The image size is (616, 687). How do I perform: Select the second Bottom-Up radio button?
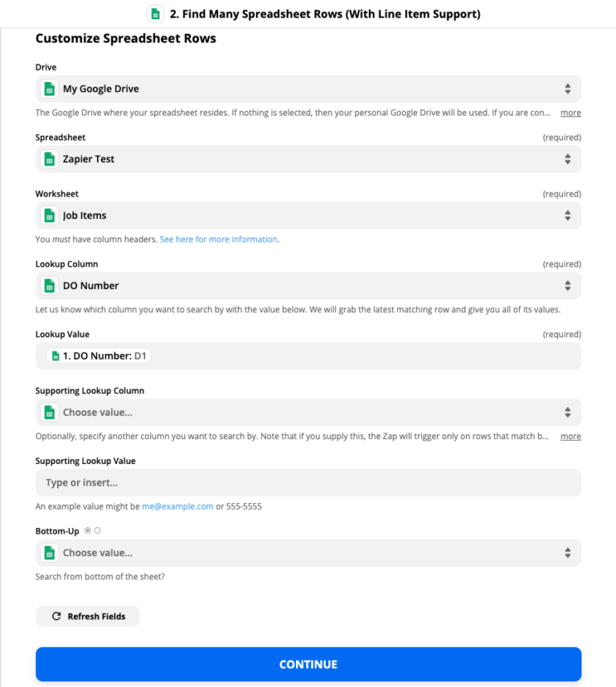pyautogui.click(x=98, y=530)
